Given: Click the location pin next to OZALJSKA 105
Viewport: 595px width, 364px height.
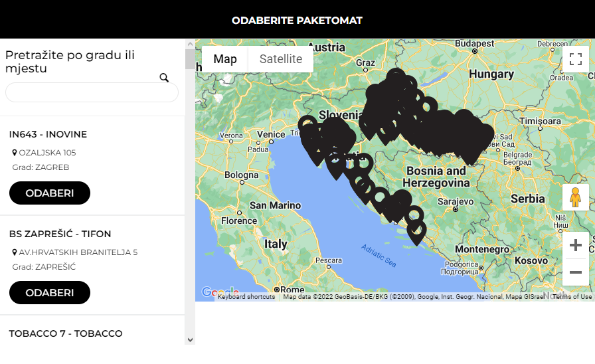Looking at the screenshot, I should coord(15,153).
